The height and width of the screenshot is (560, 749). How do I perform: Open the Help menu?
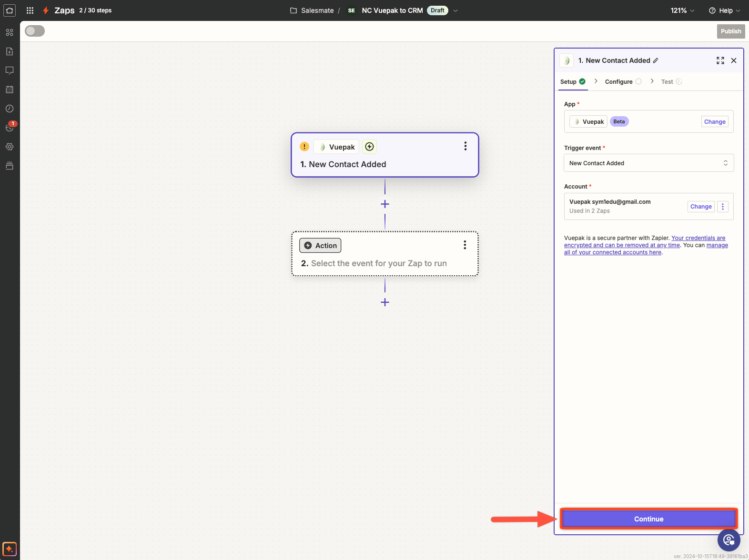725,10
